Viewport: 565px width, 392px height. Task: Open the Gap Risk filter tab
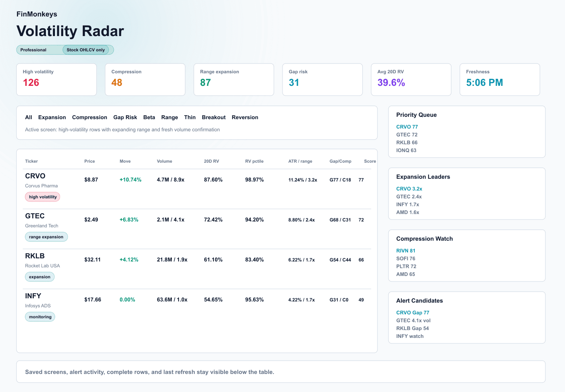coord(125,117)
